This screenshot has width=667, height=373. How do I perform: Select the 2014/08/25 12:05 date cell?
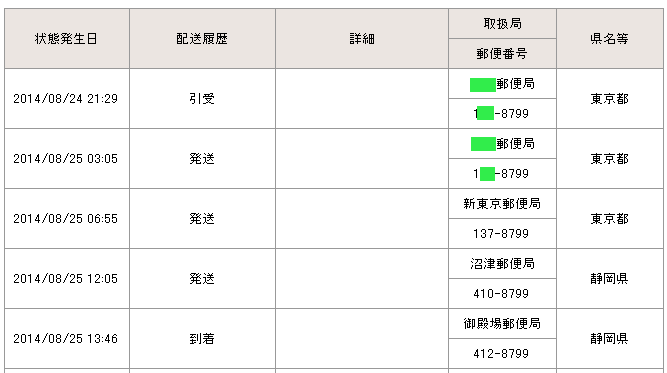pyautogui.click(x=66, y=279)
